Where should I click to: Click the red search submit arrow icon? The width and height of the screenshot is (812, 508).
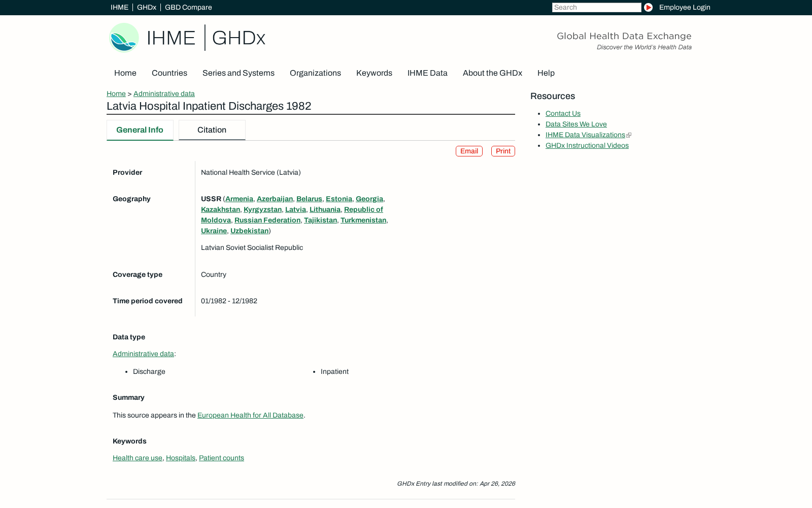pyautogui.click(x=648, y=7)
